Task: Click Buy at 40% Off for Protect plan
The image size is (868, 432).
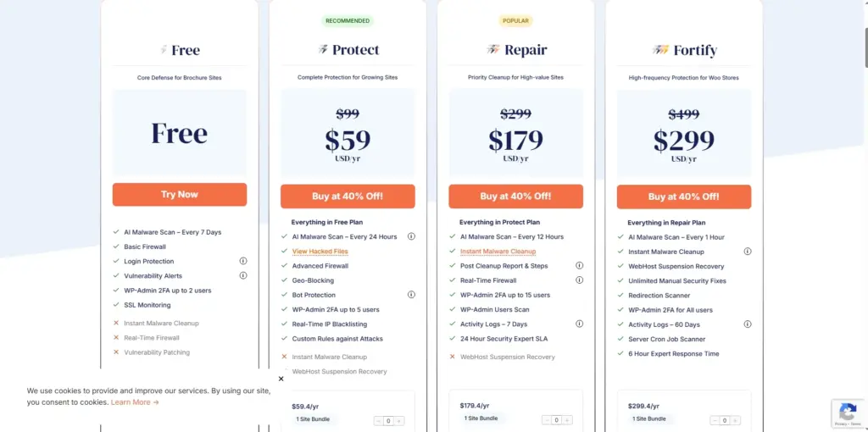Action: pos(348,197)
